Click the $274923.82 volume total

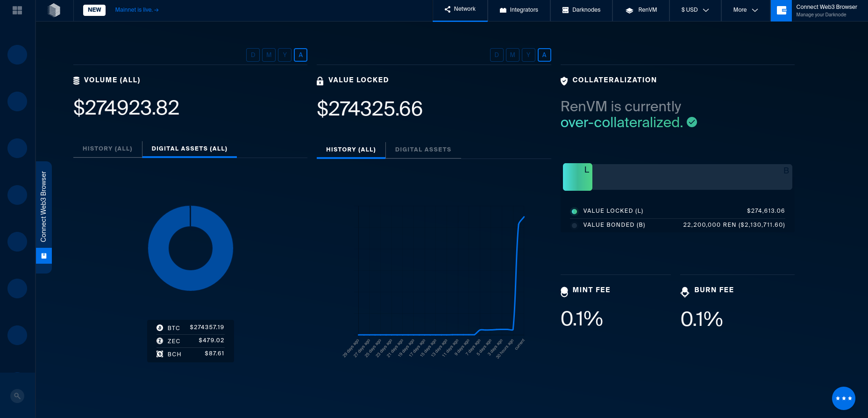pos(126,108)
